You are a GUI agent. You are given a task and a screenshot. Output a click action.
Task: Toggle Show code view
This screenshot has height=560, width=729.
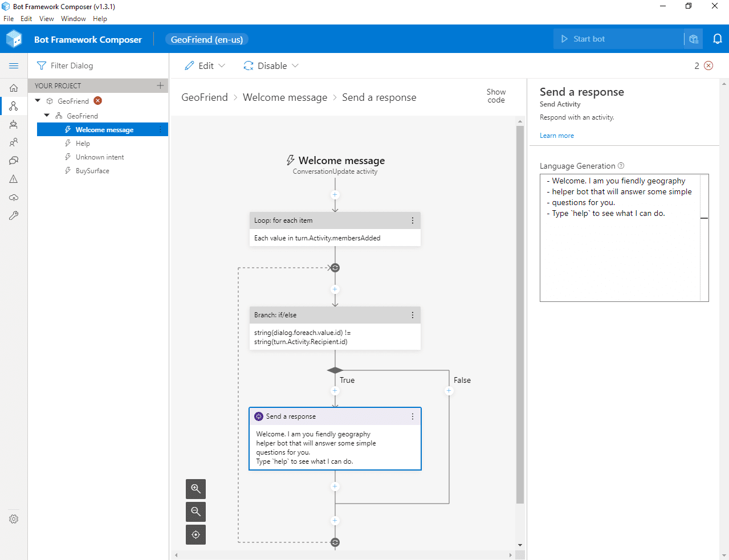(x=496, y=96)
